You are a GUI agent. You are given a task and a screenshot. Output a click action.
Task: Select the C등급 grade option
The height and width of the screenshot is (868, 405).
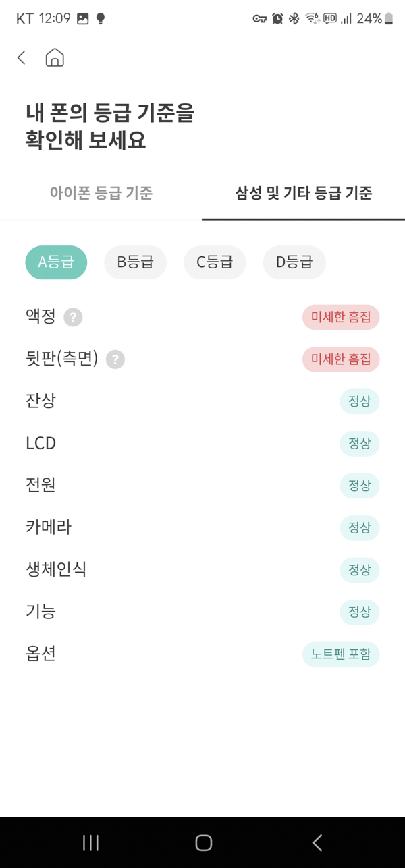pyautogui.click(x=214, y=262)
